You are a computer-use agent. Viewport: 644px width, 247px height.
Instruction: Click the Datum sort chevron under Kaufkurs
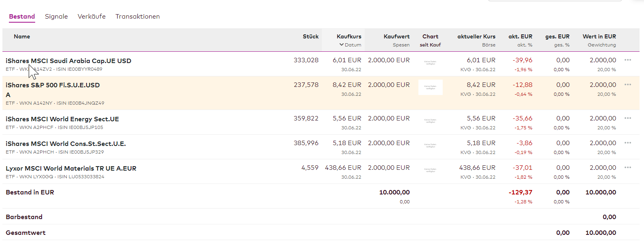(x=342, y=45)
